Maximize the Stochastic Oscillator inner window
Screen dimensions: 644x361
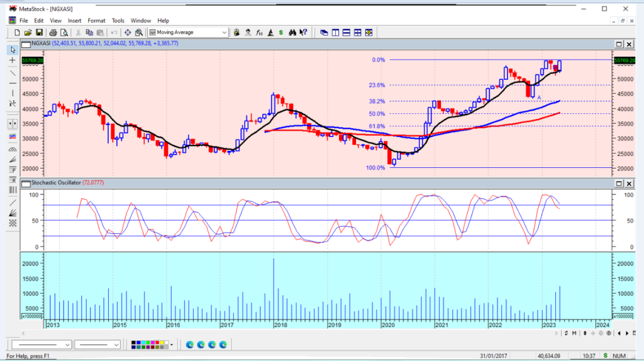[619, 183]
